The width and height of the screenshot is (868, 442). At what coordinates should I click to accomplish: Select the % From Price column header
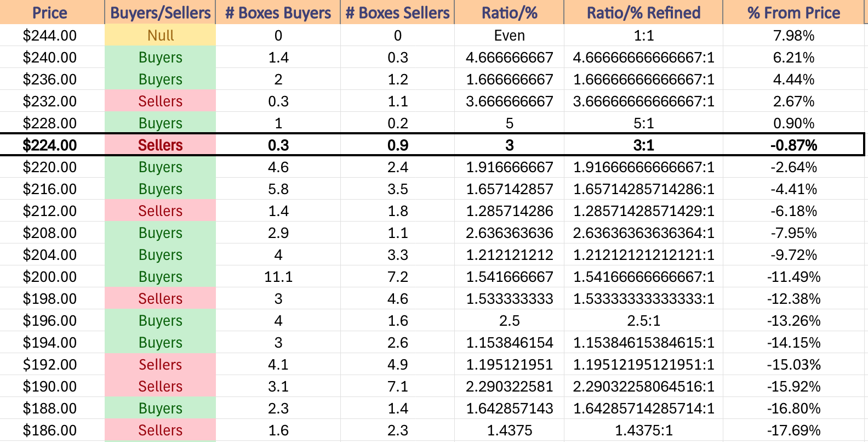(x=793, y=13)
